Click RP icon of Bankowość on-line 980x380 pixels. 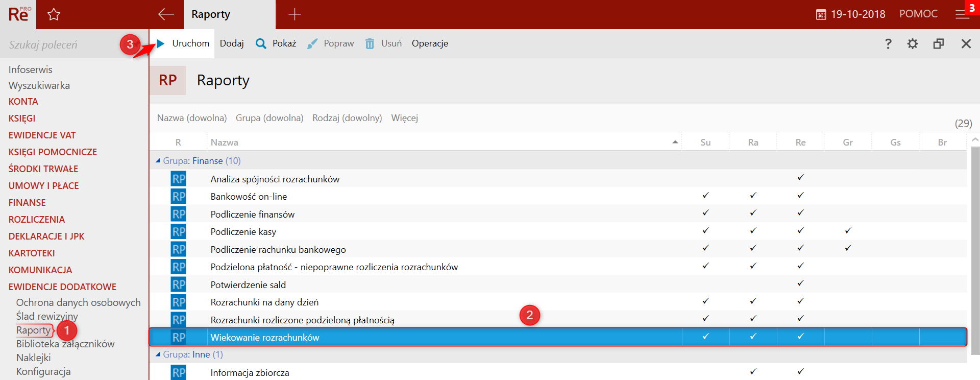click(179, 197)
